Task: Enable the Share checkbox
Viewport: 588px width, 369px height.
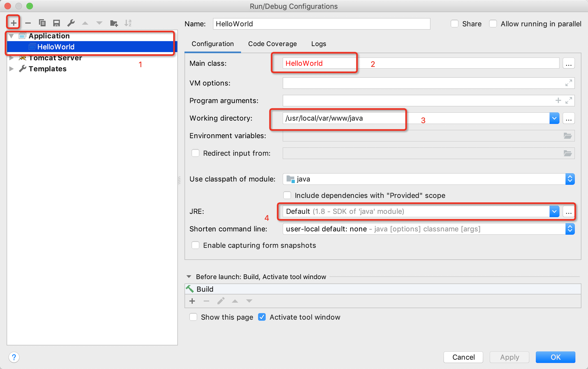Action: point(455,24)
